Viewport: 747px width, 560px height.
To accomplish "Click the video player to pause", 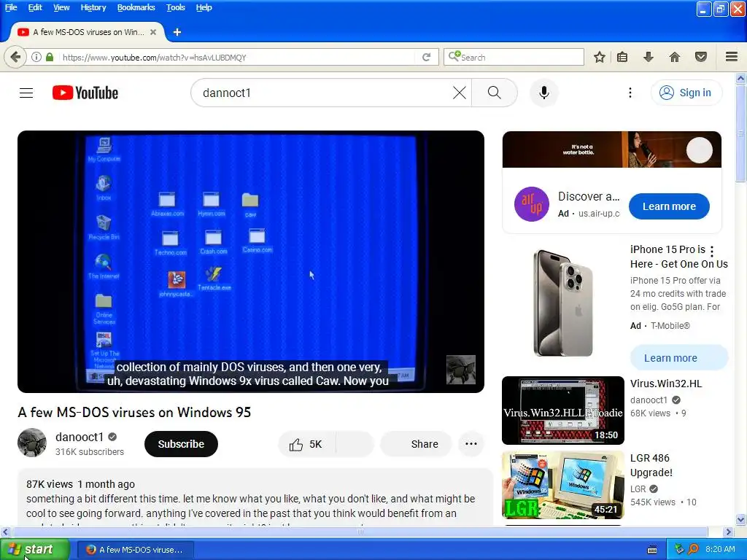I will (251, 262).
